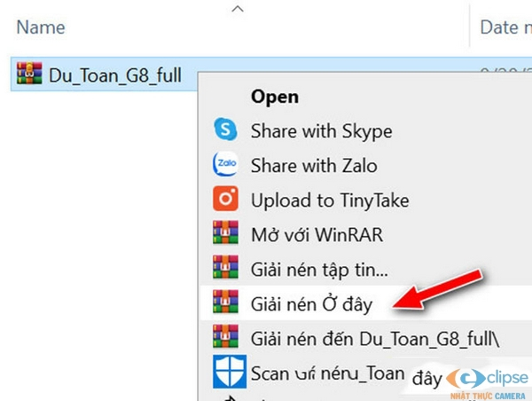Click the Skype icon in the context menu
Viewport: 532px width, 401px height.
pyautogui.click(x=226, y=130)
